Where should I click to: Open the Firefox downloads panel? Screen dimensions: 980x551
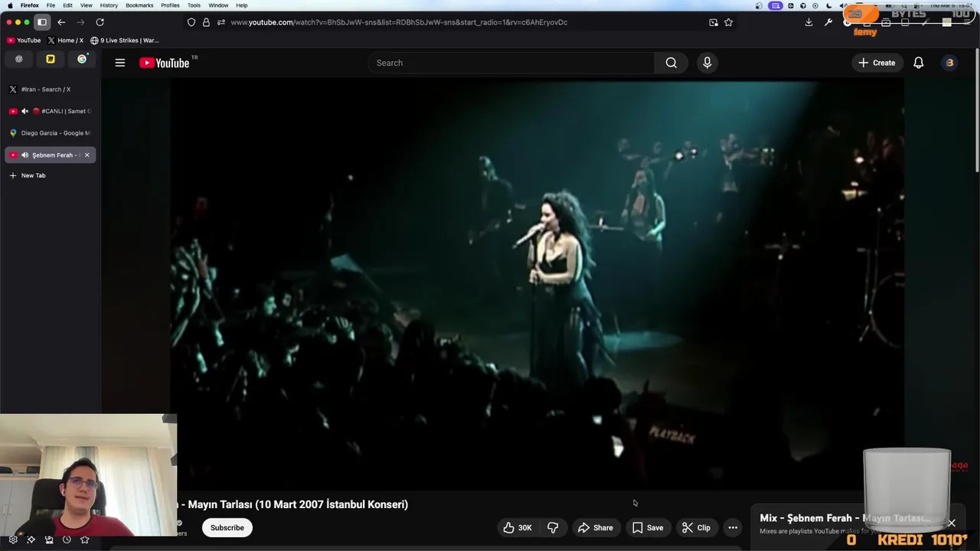coord(808,22)
